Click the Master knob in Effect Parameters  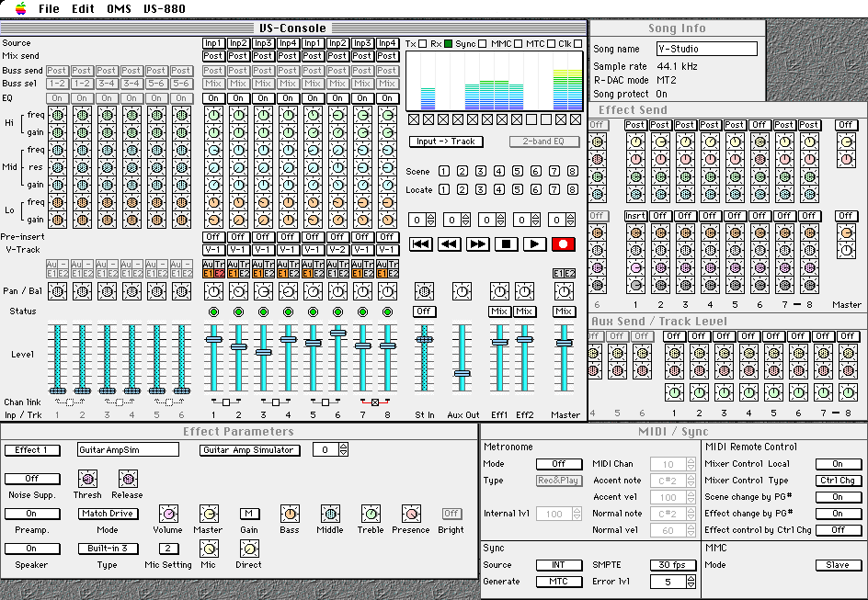[209, 514]
